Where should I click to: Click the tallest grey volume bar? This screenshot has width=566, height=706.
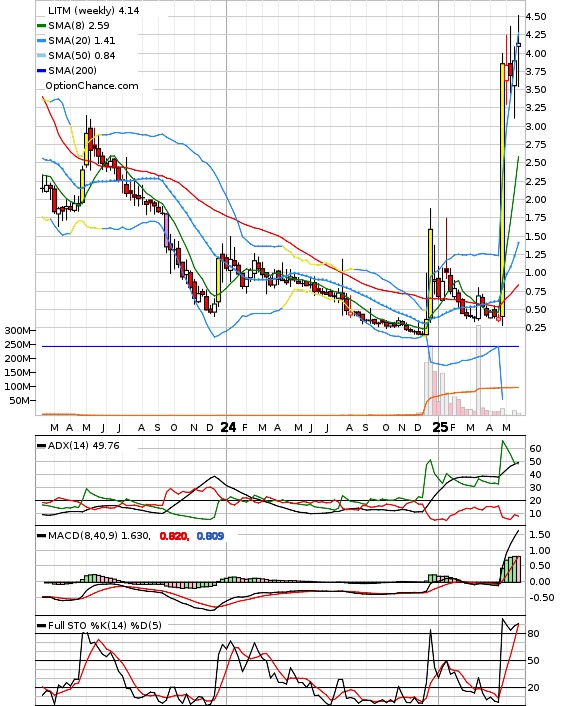(x=478, y=370)
